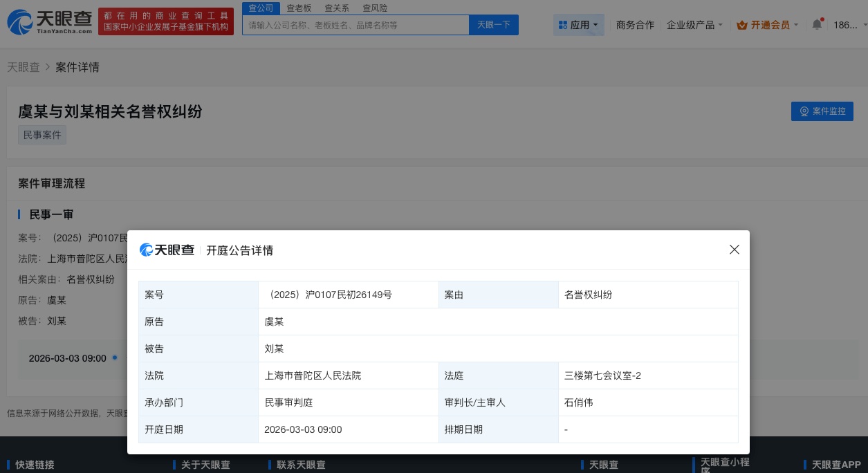Image resolution: width=868 pixels, height=473 pixels.
Task: Click the 商务合作 menu item
Action: click(635, 25)
